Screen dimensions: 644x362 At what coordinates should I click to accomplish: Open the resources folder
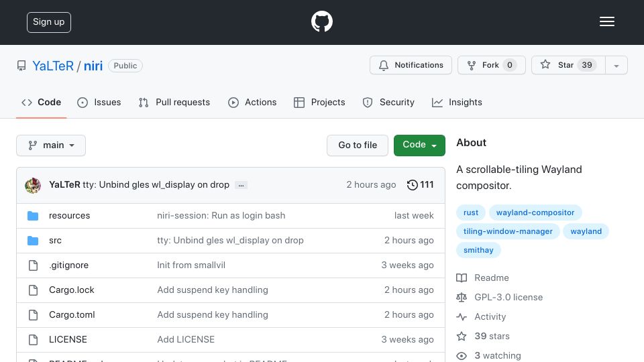69,215
